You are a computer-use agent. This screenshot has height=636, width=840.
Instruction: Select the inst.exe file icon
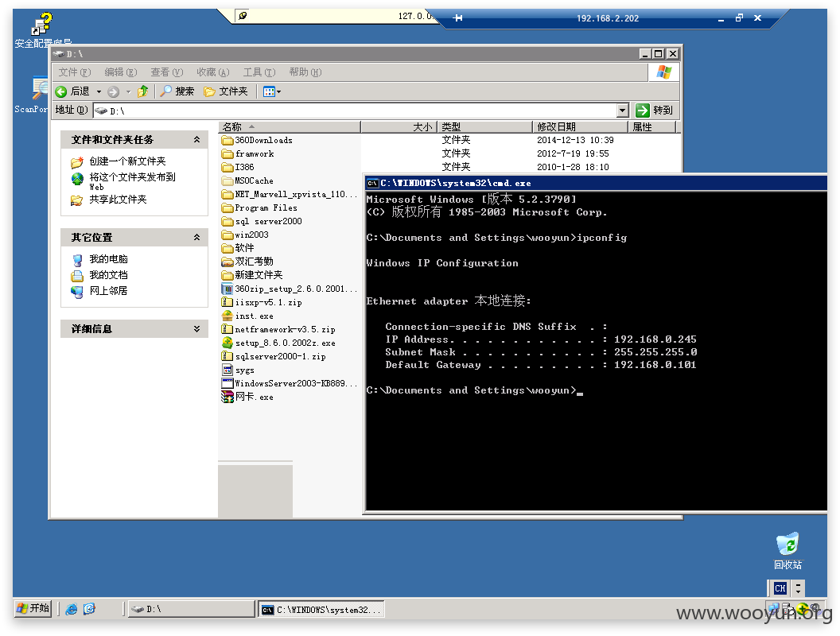point(227,316)
